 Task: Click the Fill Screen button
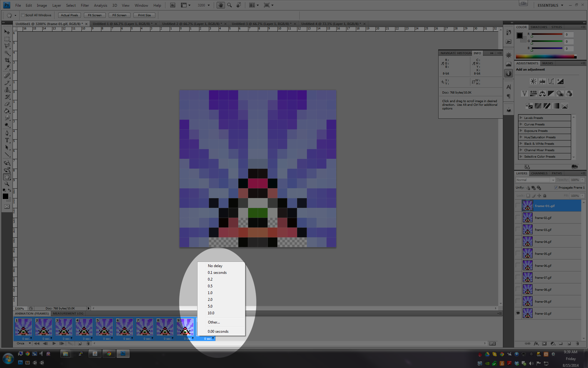pos(119,15)
